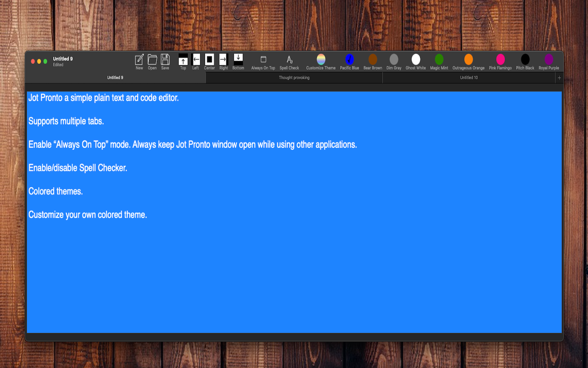Click the first line starting 'Jot Pronto a simple'
The image size is (588, 368).
click(x=103, y=98)
